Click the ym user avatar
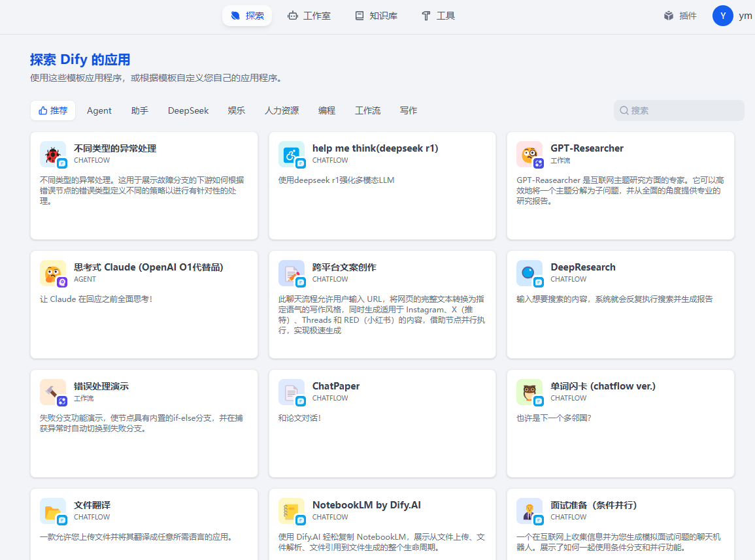755x560 pixels. [x=722, y=15]
